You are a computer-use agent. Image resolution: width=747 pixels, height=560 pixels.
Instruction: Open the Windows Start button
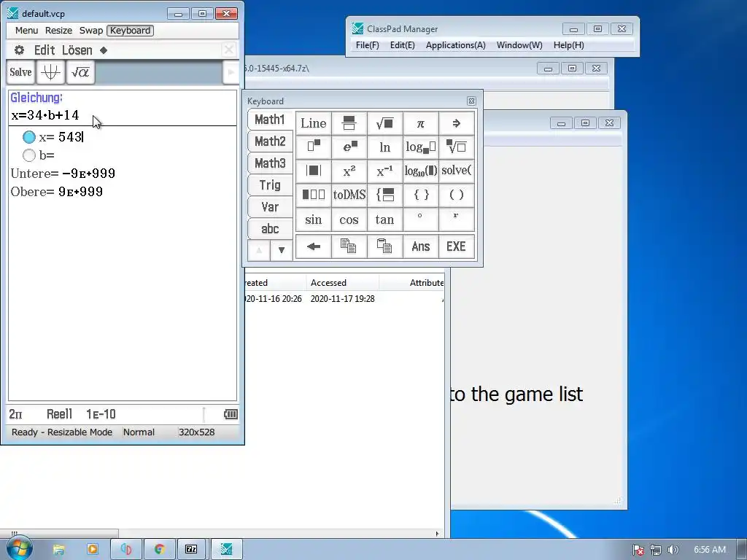[x=19, y=549]
